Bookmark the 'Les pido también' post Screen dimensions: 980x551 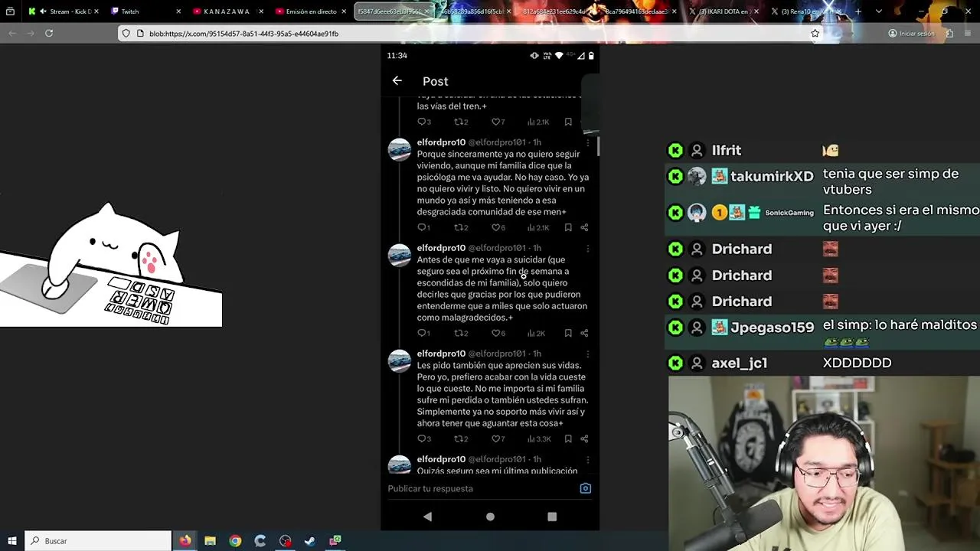(568, 439)
